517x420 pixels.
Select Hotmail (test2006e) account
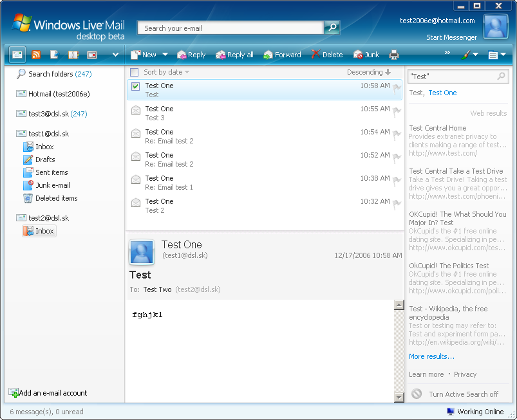(53, 94)
